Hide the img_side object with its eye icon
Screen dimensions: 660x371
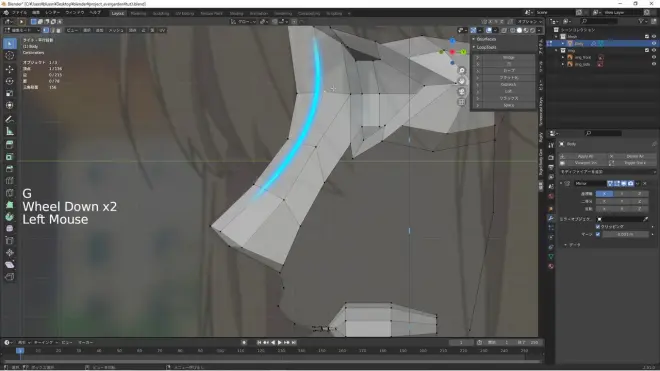(x=654, y=64)
